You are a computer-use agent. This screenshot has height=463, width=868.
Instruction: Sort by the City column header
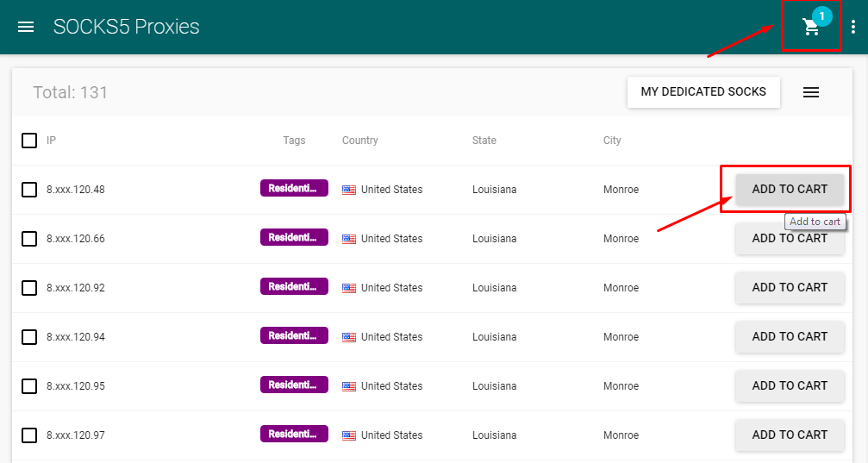coord(612,141)
